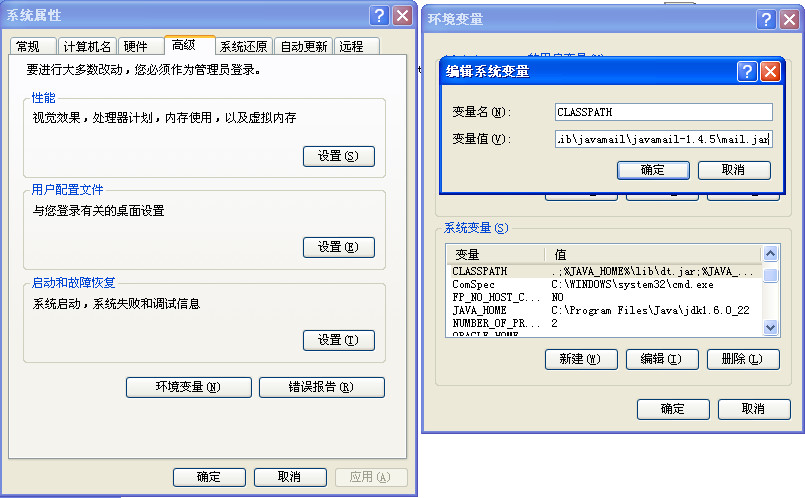Viewport: 805px width, 498px height.
Task: Click the 变量值 field with mail.jar path
Action: 663,139
